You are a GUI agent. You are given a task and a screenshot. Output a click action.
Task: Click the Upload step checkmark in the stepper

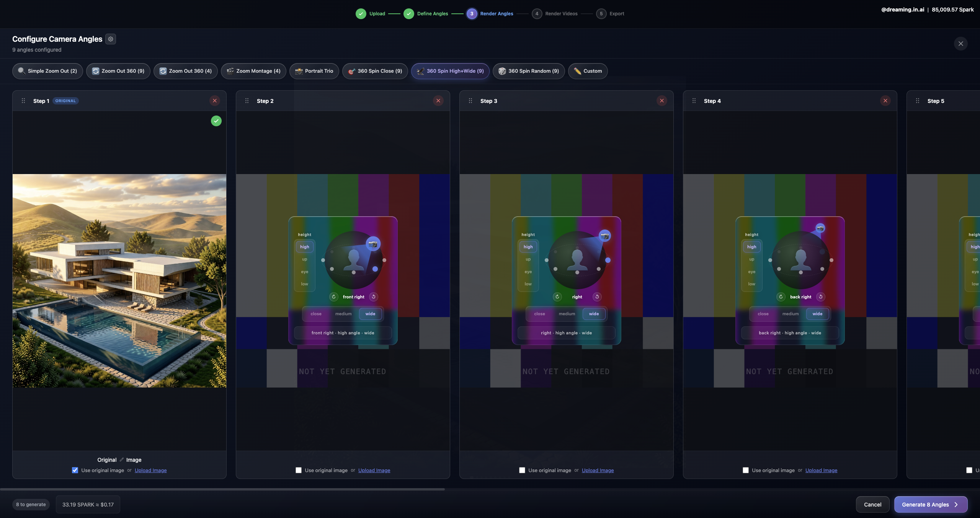[361, 14]
